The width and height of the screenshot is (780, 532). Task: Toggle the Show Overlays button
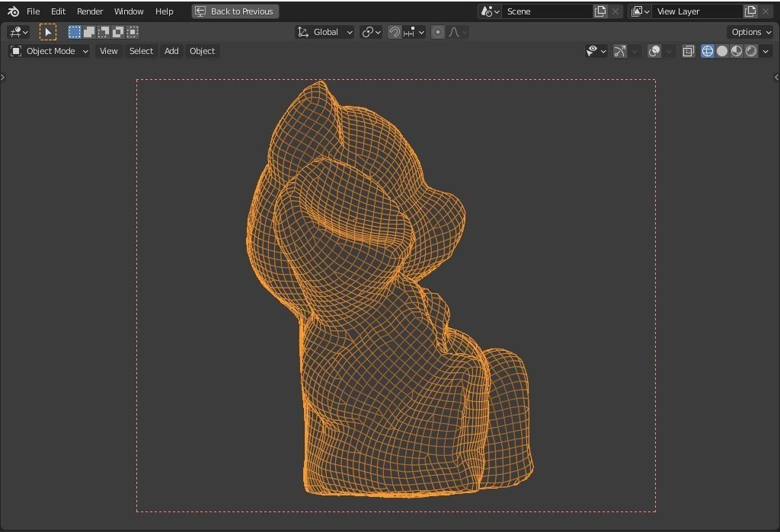point(654,51)
